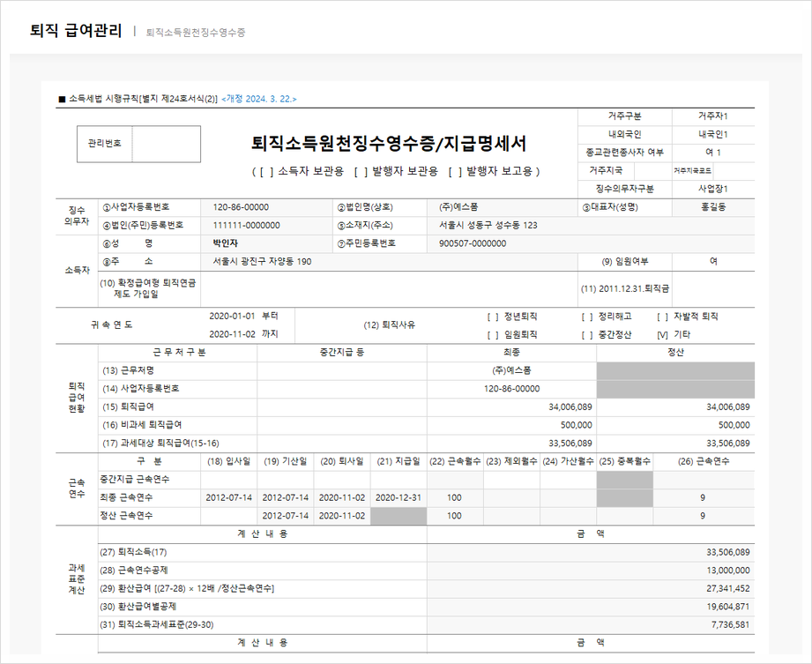This screenshot has width=812, height=664.
Task: Click 거주자1 value in 거주구분 row
Action: click(x=713, y=116)
